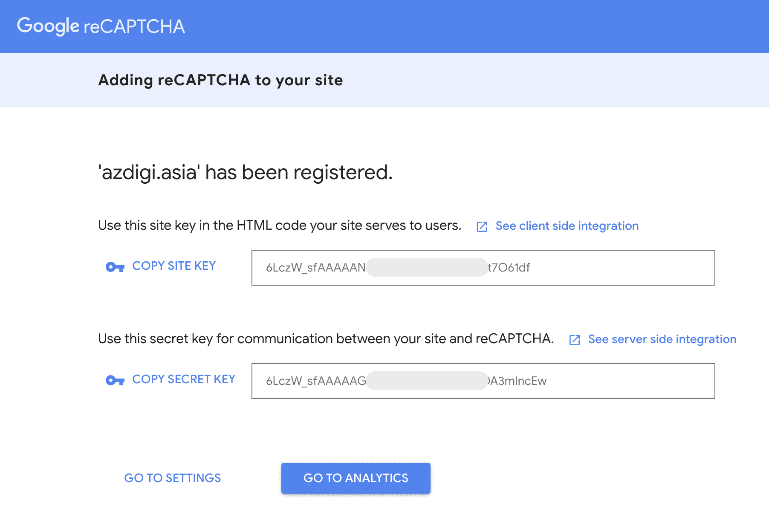
Task: Click the external-link icon before client side integration
Action: 482,227
